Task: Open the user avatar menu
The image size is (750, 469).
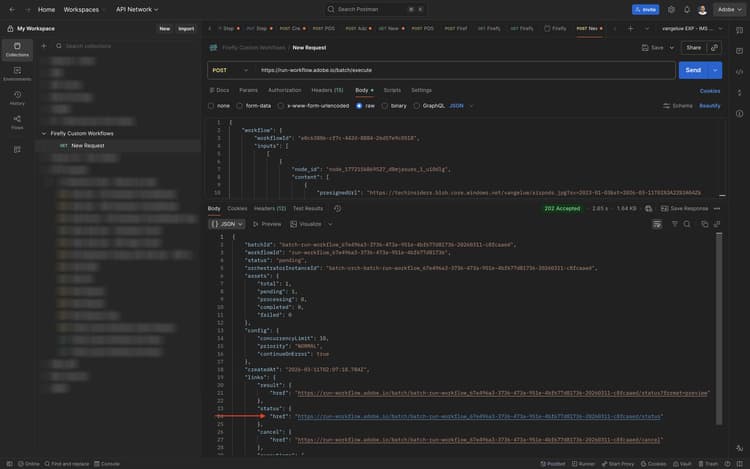Action: [702, 10]
